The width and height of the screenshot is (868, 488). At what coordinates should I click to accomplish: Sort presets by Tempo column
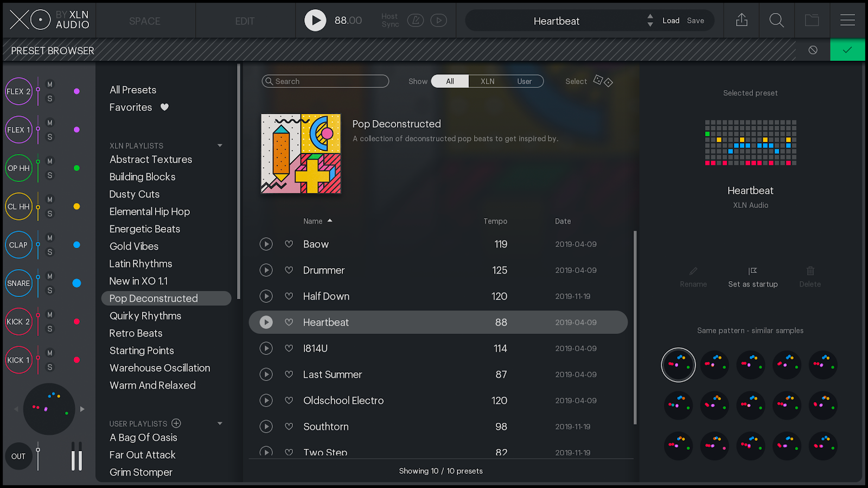point(495,221)
